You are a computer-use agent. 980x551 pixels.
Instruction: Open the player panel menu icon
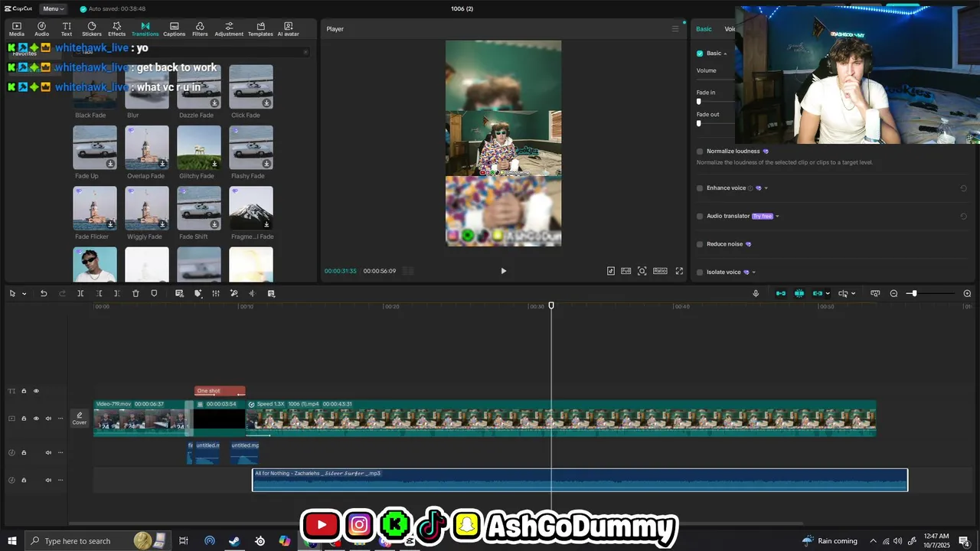tap(675, 29)
